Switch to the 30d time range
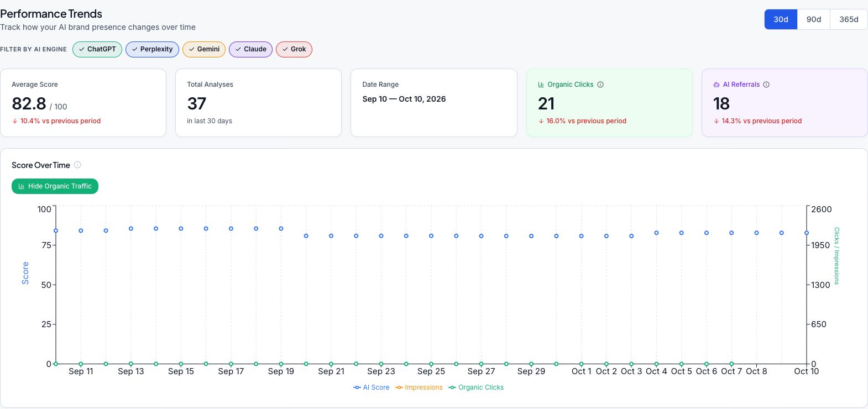Image resolution: width=868 pixels, height=409 pixels. (781, 19)
